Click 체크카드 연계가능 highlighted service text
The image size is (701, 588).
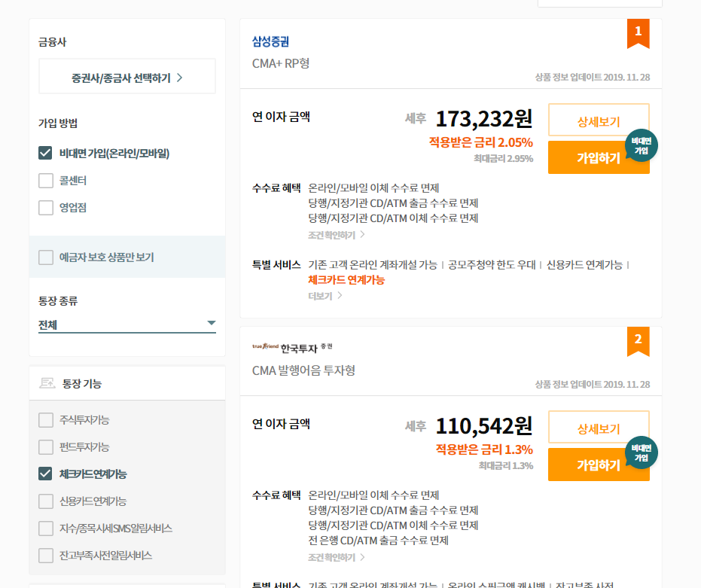(x=346, y=280)
